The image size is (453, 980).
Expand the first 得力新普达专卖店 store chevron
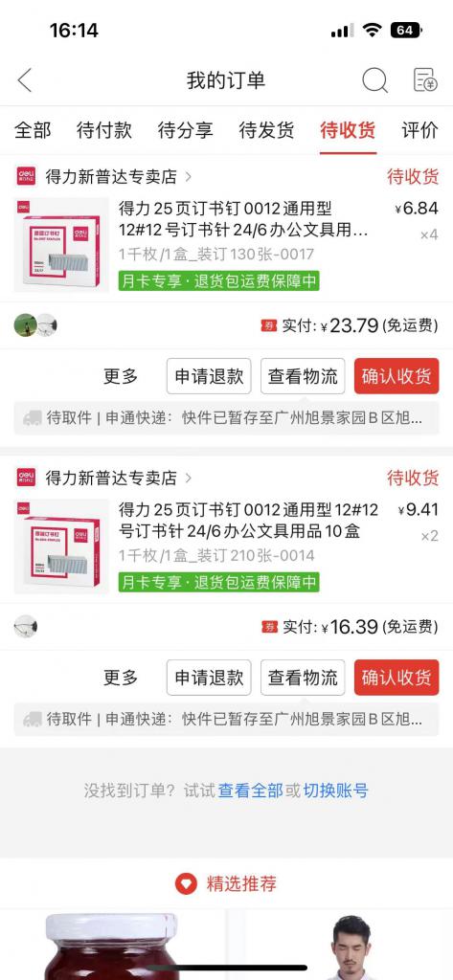188,177
